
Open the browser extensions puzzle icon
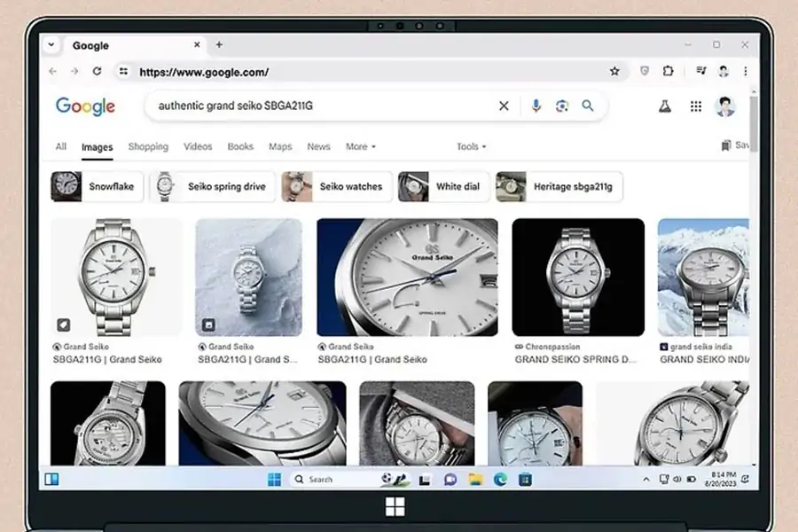click(x=669, y=71)
